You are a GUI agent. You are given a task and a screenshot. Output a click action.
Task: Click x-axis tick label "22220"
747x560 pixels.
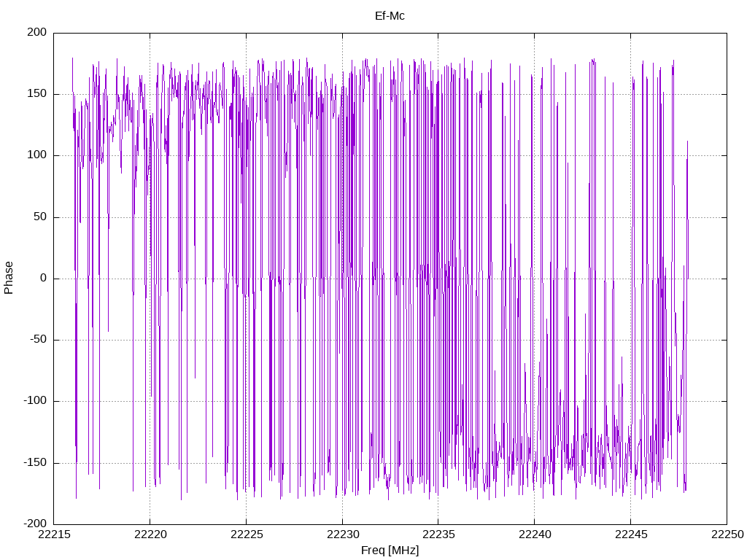(x=150, y=534)
